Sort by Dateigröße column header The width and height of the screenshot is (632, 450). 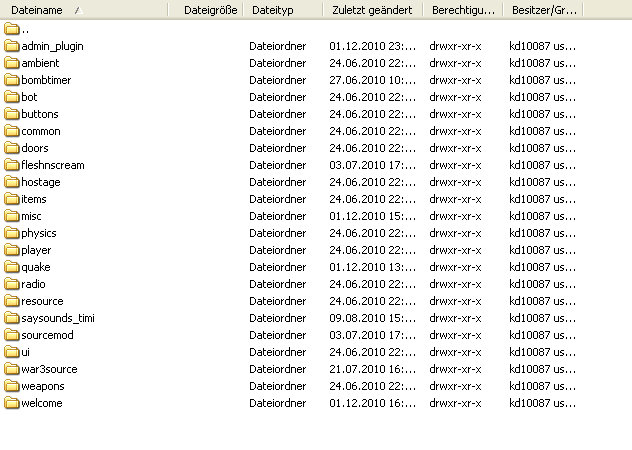(210, 10)
